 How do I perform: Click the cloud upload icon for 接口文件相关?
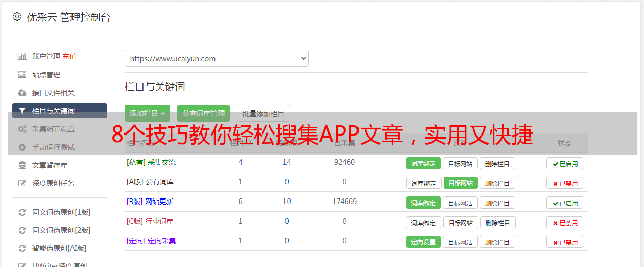coord(22,93)
